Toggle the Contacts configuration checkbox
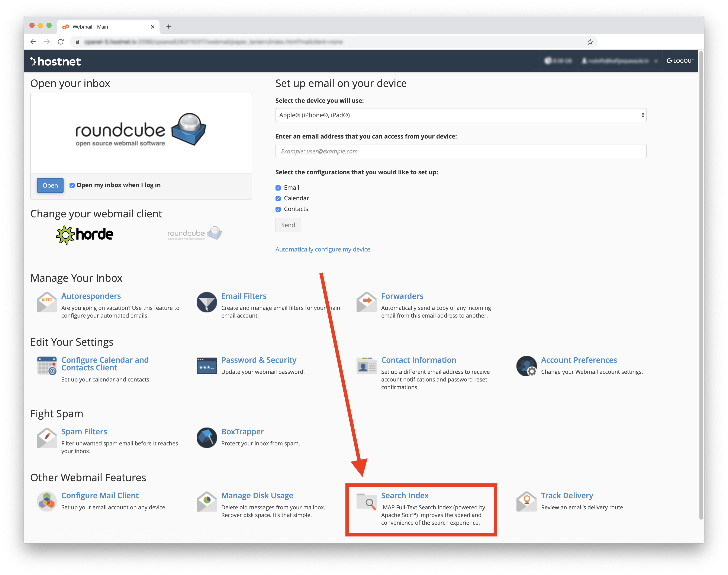Viewport: 728px width, 575px height. tap(278, 209)
